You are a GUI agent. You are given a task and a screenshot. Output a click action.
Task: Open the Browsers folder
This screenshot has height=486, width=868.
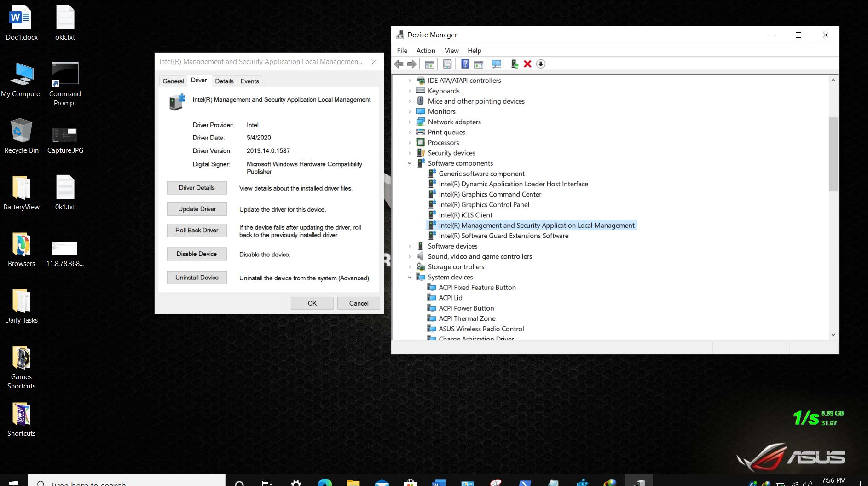[21, 249]
